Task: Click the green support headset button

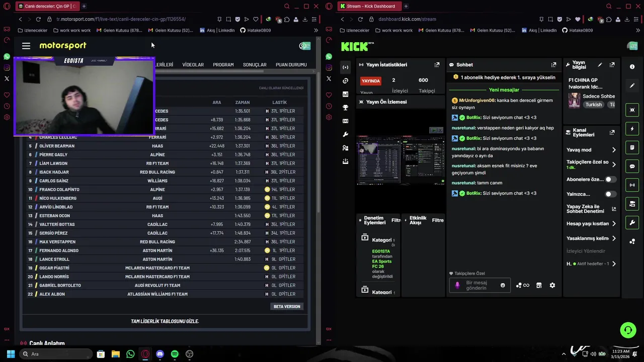Action: (628, 330)
